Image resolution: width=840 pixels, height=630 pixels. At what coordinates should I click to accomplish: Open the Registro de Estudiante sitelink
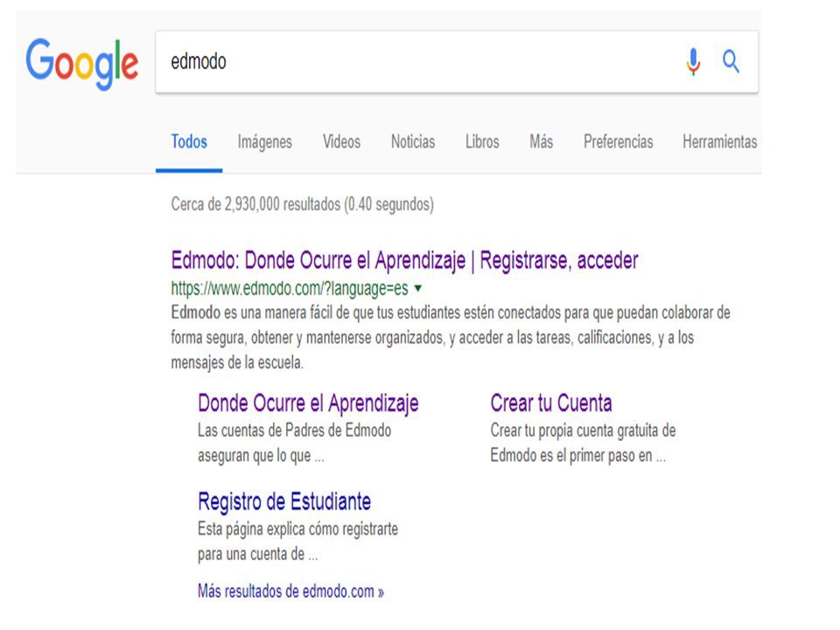coord(283,502)
